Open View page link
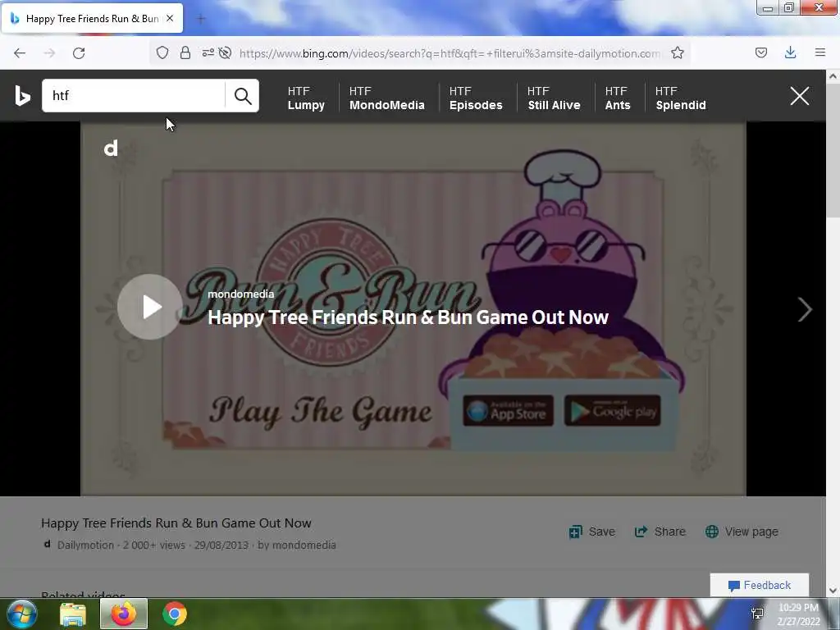Image resolution: width=840 pixels, height=630 pixels. (x=742, y=532)
